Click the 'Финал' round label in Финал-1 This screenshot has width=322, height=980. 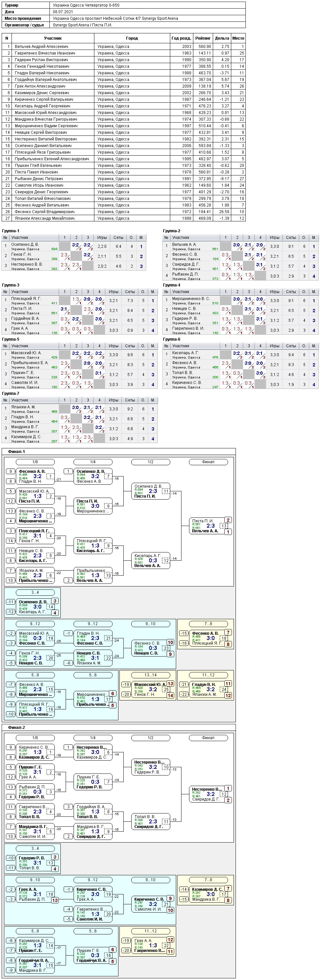(208, 462)
